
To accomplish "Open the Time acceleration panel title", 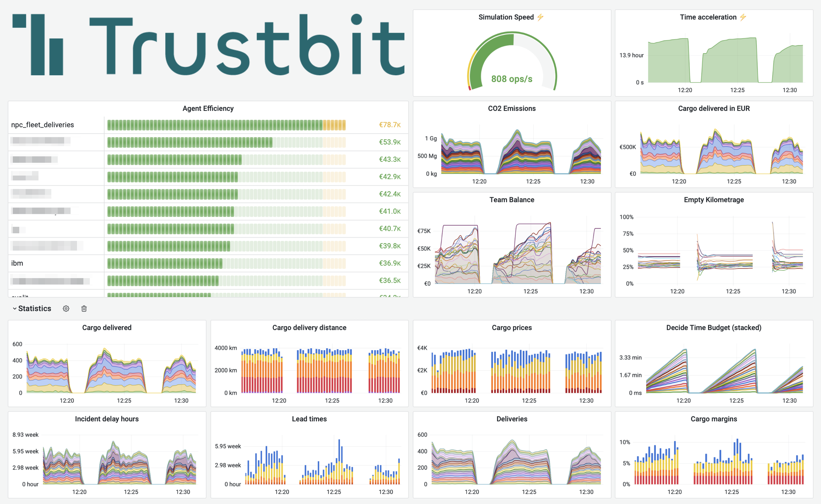I will point(708,17).
